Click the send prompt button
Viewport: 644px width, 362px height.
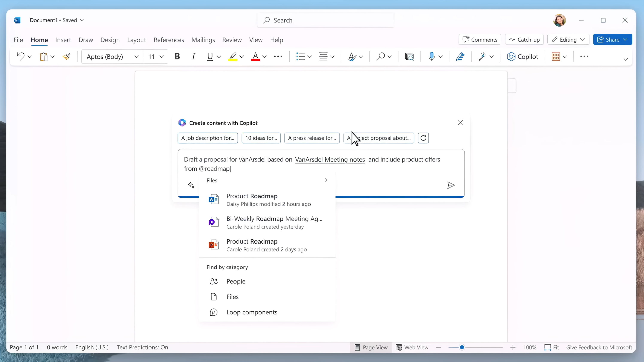tap(451, 185)
